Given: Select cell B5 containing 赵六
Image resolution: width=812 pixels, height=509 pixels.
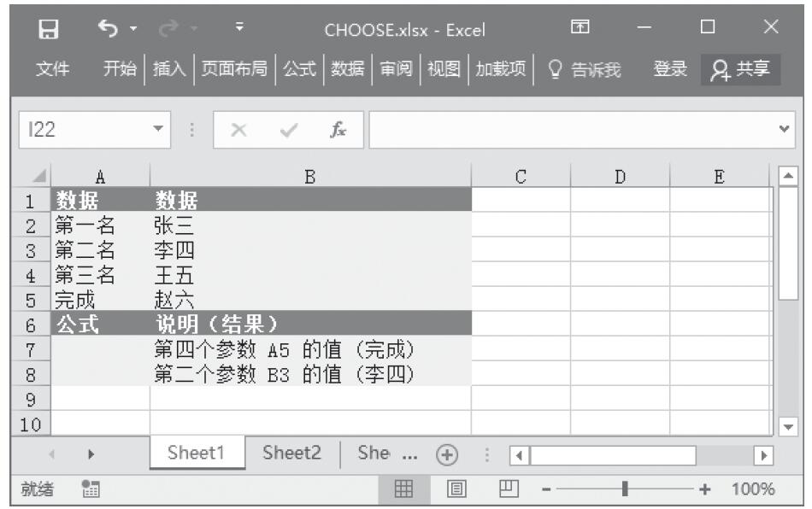Looking at the screenshot, I should coord(309,300).
